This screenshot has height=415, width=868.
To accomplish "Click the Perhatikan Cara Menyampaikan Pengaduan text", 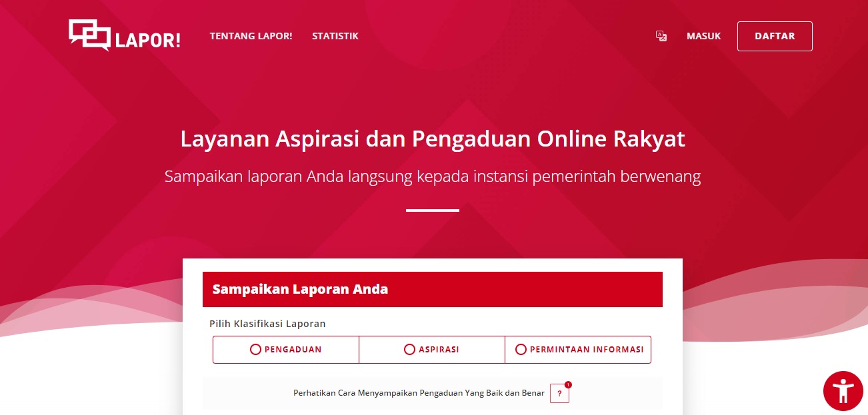I will pos(419,393).
